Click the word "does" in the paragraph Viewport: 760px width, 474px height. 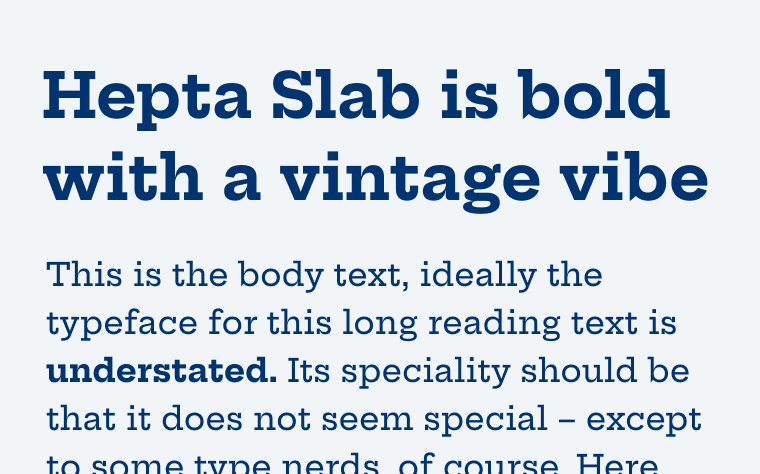click(202, 418)
